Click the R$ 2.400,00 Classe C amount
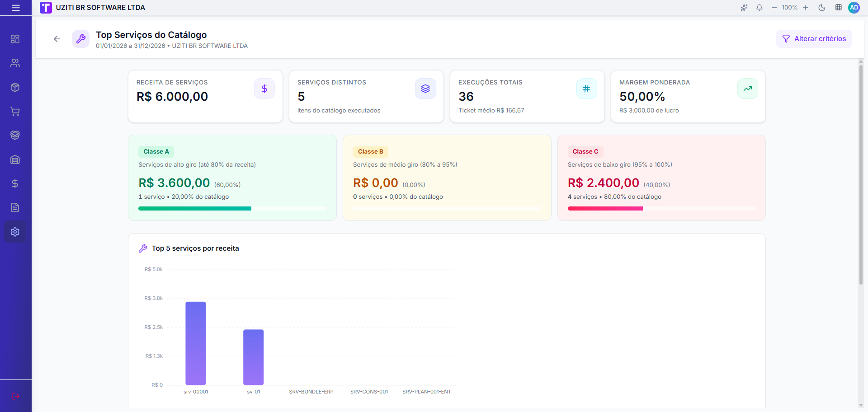Viewport: 868px width, 412px height. pyautogui.click(x=604, y=183)
